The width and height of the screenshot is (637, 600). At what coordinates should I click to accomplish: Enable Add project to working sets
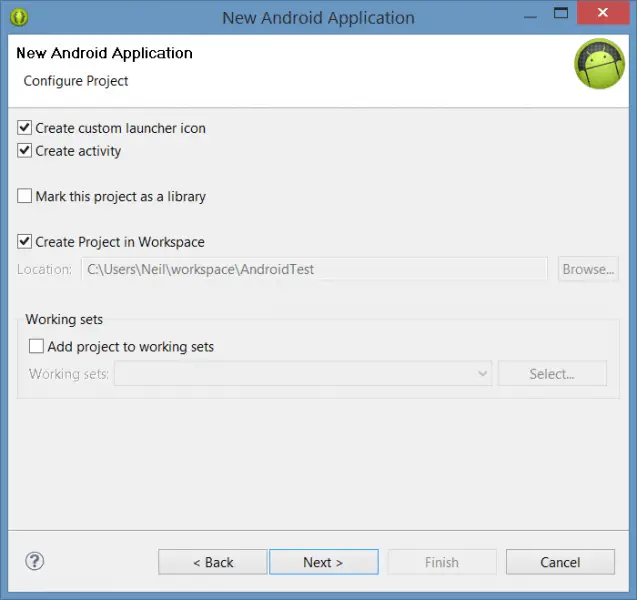pos(37,347)
